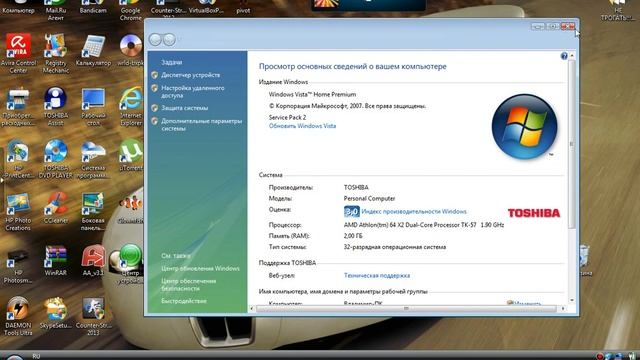Click the Back navigation arrow button
640x360 pixels.
click(155, 40)
